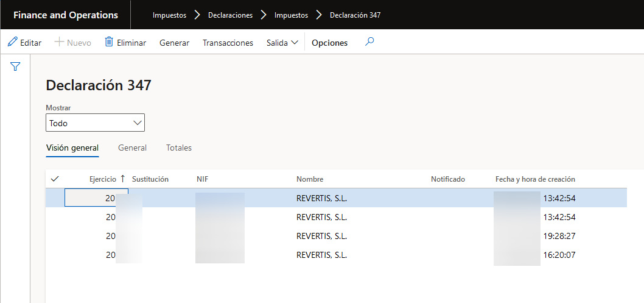This screenshot has height=303, width=644.
Task: Open the search magnifier in the toolbar
Action: pos(369,42)
